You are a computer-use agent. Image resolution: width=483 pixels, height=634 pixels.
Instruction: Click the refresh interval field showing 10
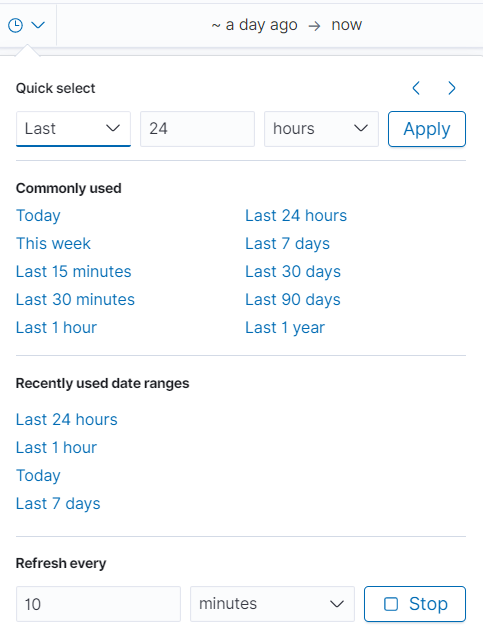98,604
